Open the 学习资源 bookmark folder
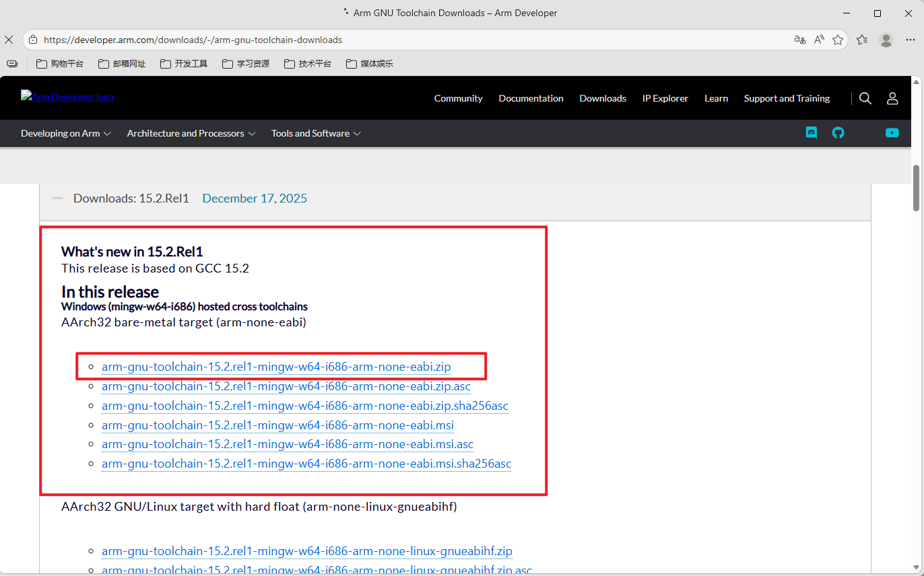 click(246, 64)
